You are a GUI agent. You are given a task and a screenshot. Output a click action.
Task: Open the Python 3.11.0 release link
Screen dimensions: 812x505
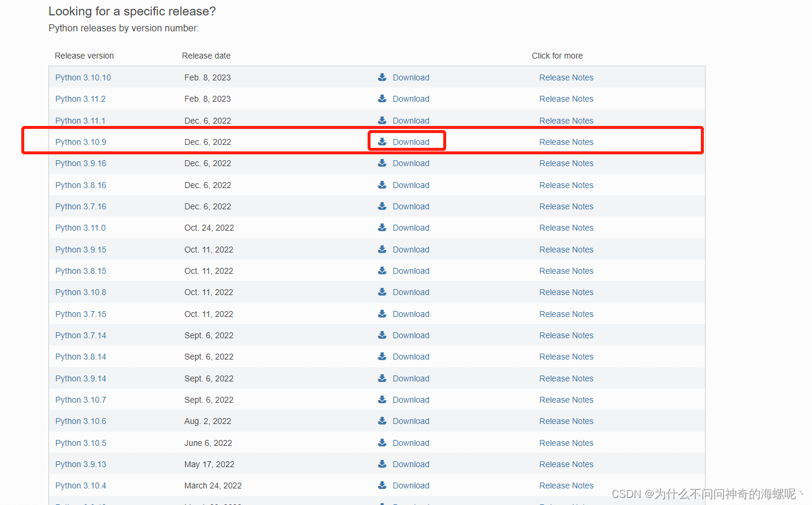pos(80,228)
